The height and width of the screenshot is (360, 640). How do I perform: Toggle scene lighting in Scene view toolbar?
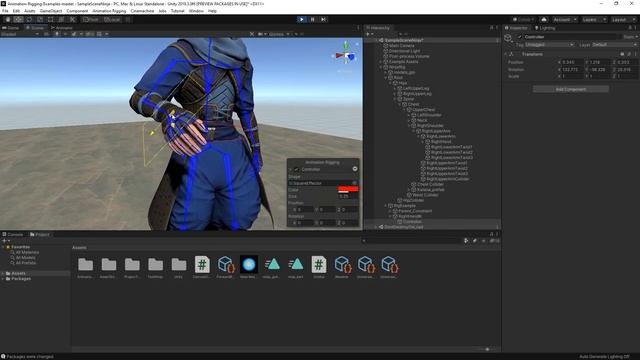(x=57, y=34)
